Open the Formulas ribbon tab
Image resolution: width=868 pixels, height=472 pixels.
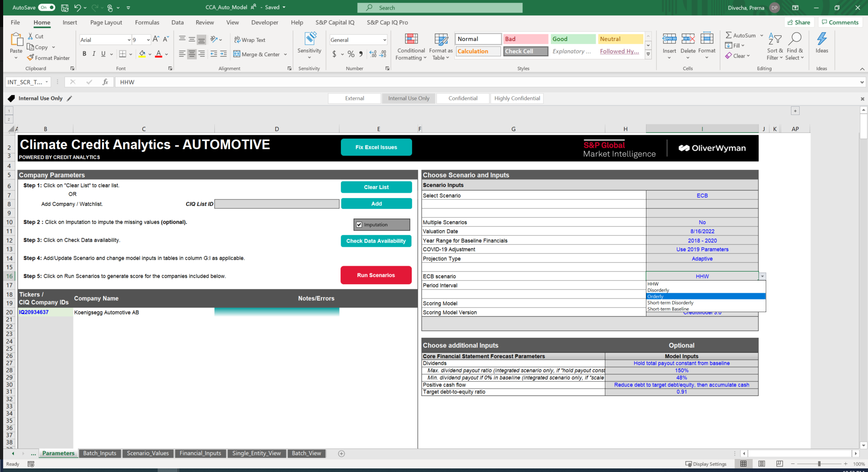147,23
